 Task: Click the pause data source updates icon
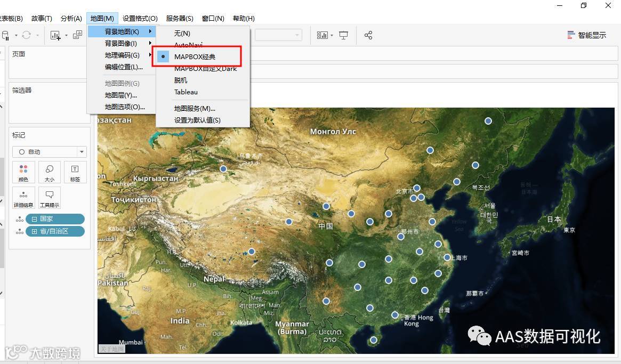coord(5,36)
